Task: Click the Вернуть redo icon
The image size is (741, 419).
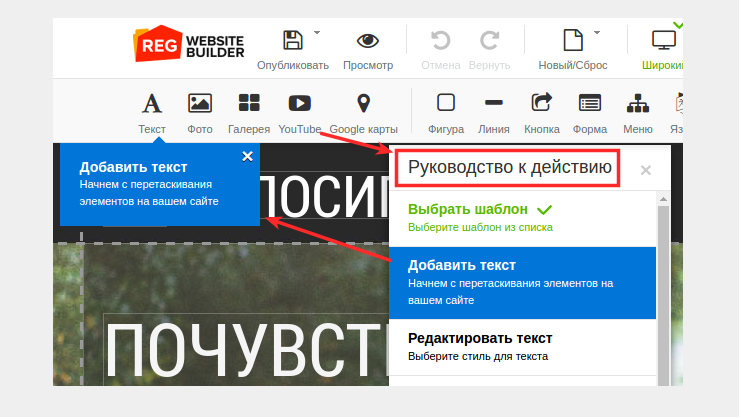Action: tap(489, 41)
